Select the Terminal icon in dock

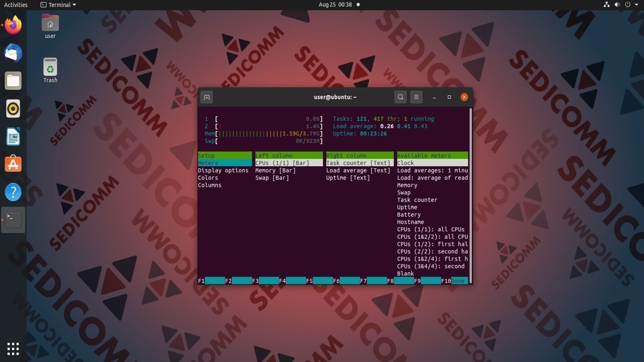pyautogui.click(x=13, y=220)
